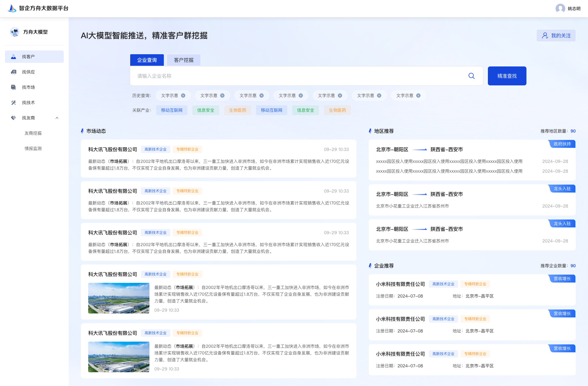Click the 找友商 handshake icon

click(13, 118)
